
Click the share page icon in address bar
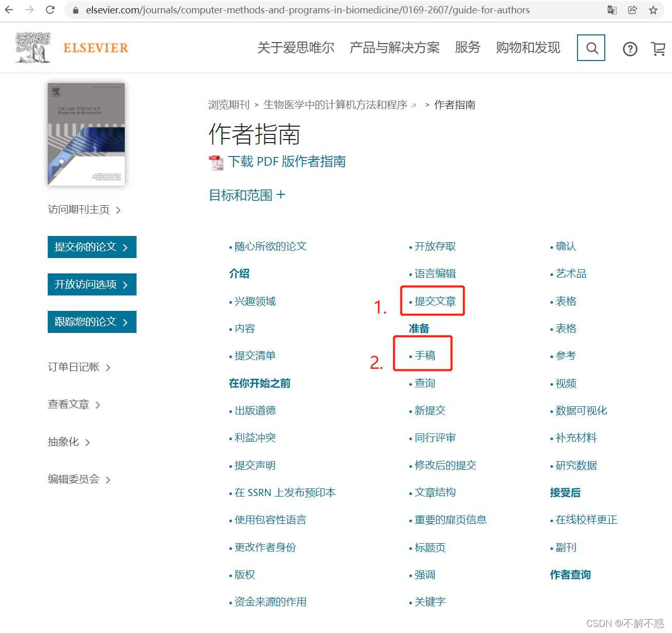632,10
